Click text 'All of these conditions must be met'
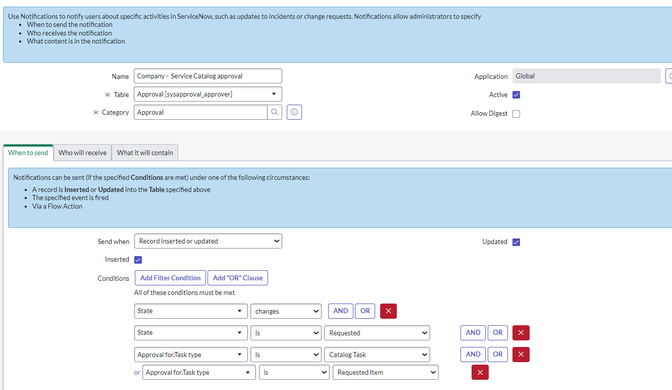This screenshot has width=672, height=390. point(184,293)
